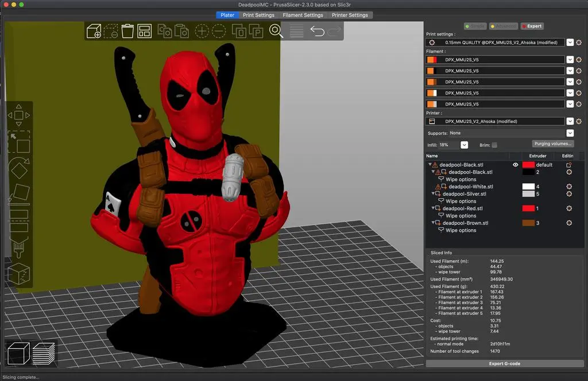The image size is (588, 381).
Task: Activate the Rotate tool in left toolbar
Action: click(x=18, y=168)
